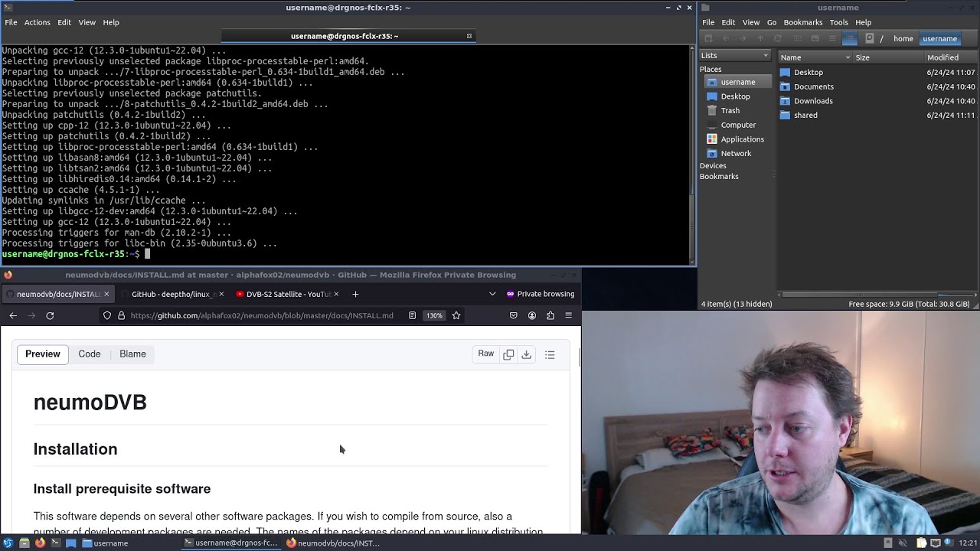This screenshot has height=551, width=980.
Task: Toggle Reader View in Firefox address bar
Action: tap(412, 315)
